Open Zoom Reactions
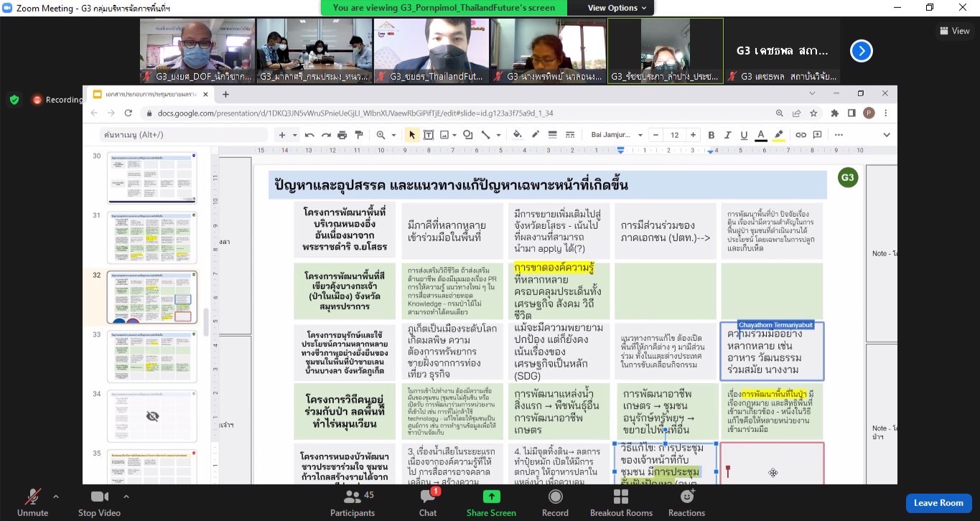 tap(686, 502)
